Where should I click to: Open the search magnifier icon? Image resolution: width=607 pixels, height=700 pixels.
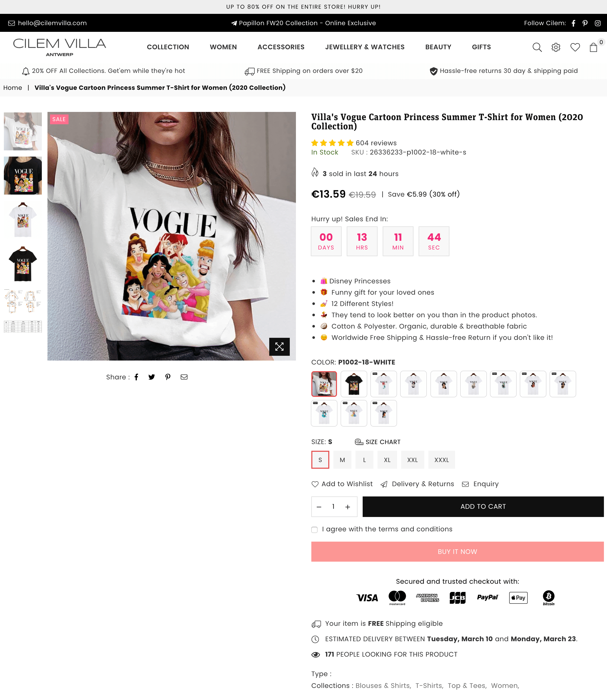coord(537,47)
